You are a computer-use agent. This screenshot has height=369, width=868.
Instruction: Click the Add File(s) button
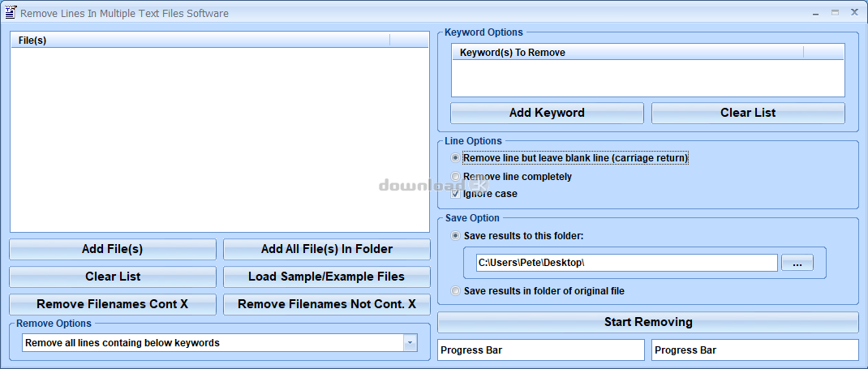(x=113, y=249)
